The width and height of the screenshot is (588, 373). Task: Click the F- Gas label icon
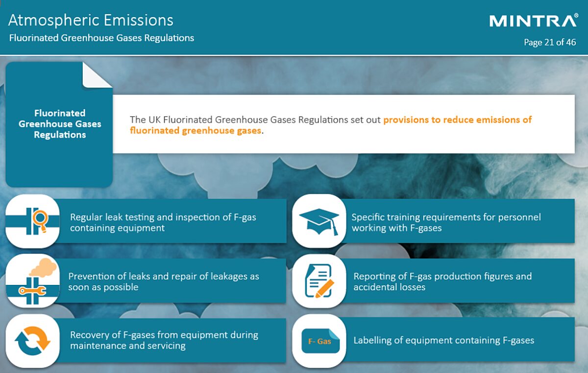pyautogui.click(x=319, y=341)
